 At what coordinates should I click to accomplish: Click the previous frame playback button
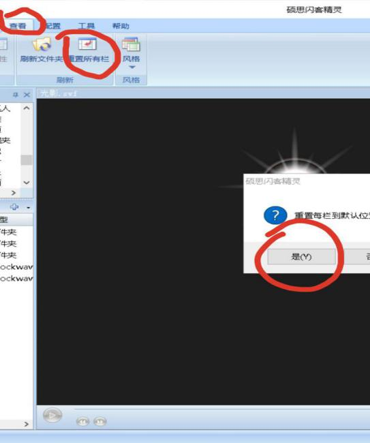pos(83,422)
